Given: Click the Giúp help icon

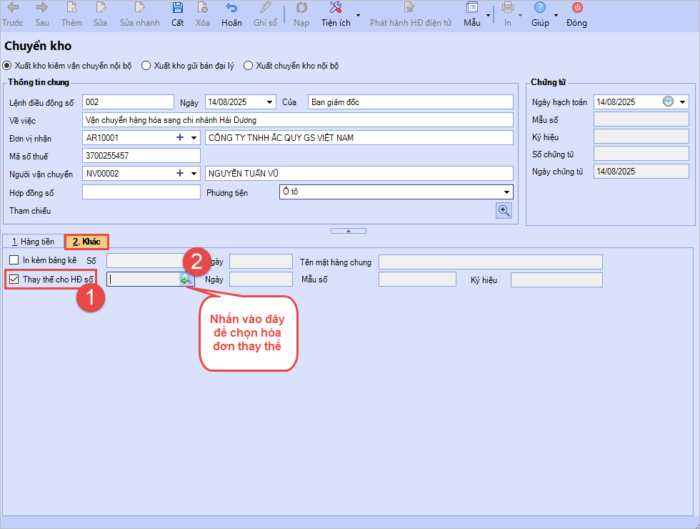Looking at the screenshot, I should click(x=540, y=9).
